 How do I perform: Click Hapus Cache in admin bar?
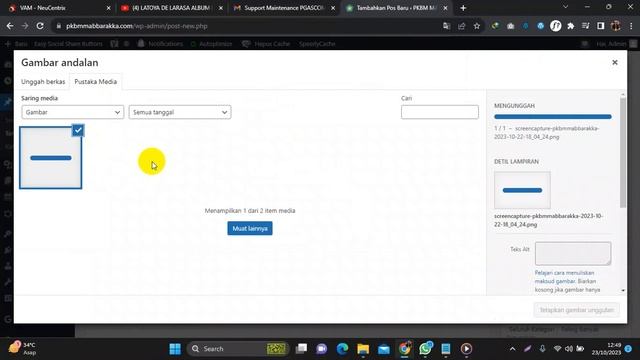tap(267, 44)
